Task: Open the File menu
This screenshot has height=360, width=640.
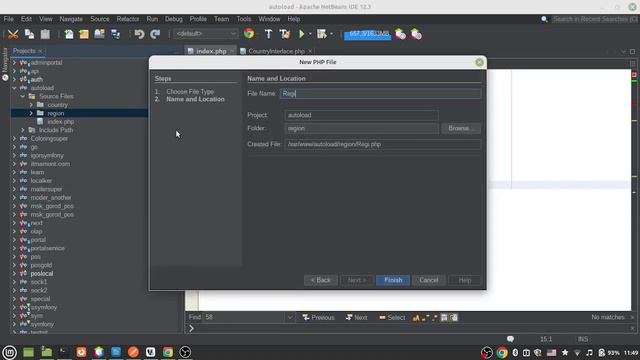Action: [9, 19]
